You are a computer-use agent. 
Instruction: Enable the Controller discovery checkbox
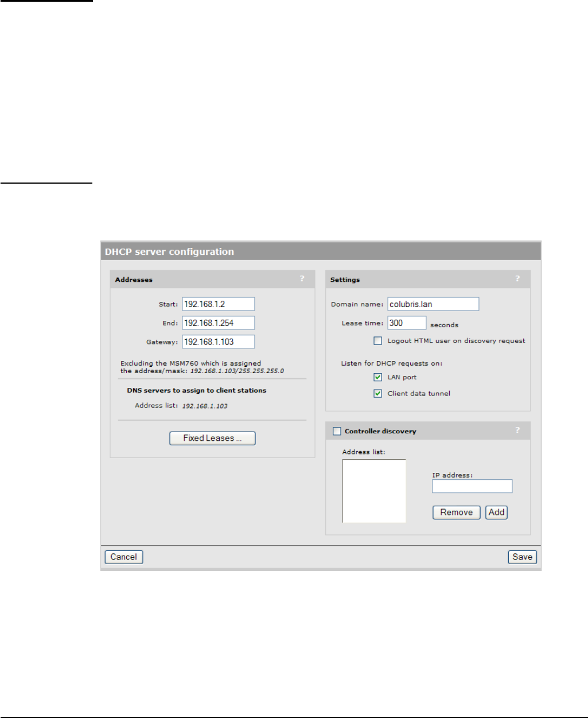(x=337, y=431)
